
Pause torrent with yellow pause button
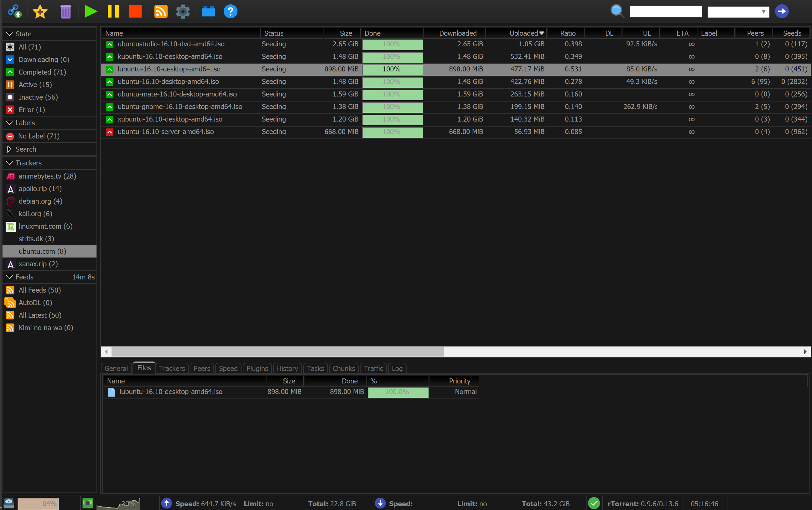(113, 11)
